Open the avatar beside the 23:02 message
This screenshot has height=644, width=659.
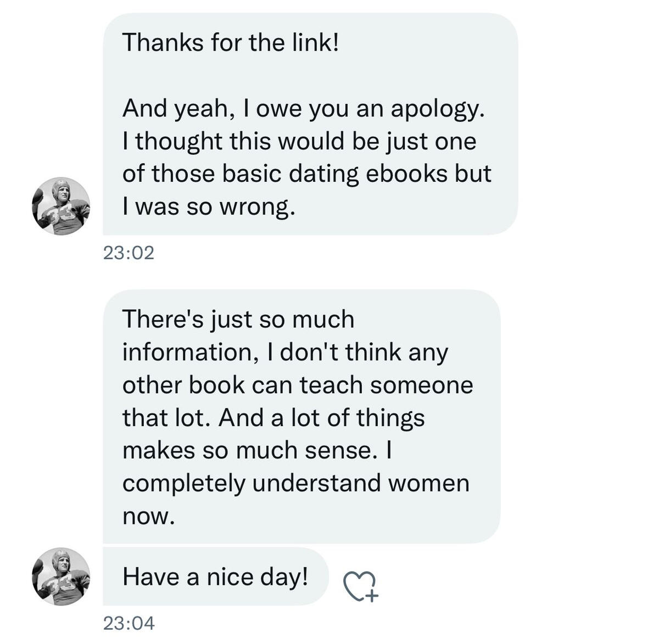[61, 206]
